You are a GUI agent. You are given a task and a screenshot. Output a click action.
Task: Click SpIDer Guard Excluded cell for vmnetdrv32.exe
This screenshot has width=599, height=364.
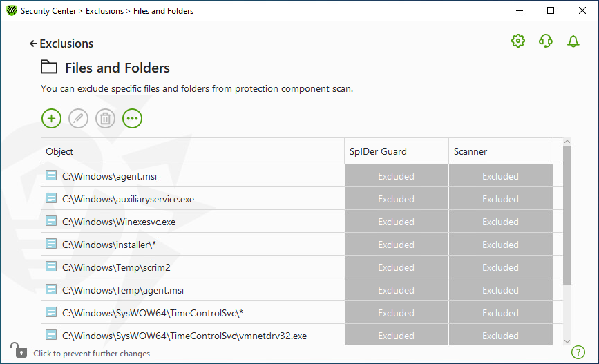397,335
